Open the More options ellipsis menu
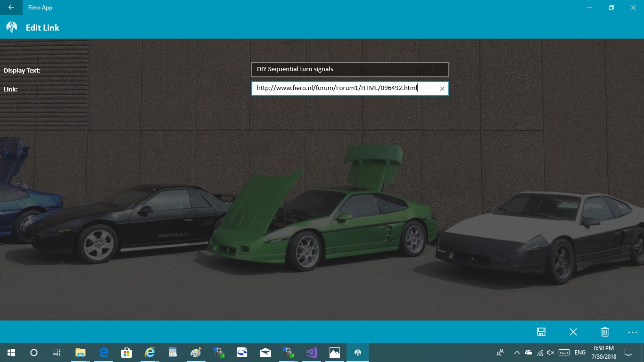This screenshot has width=644, height=362. pos(633,332)
